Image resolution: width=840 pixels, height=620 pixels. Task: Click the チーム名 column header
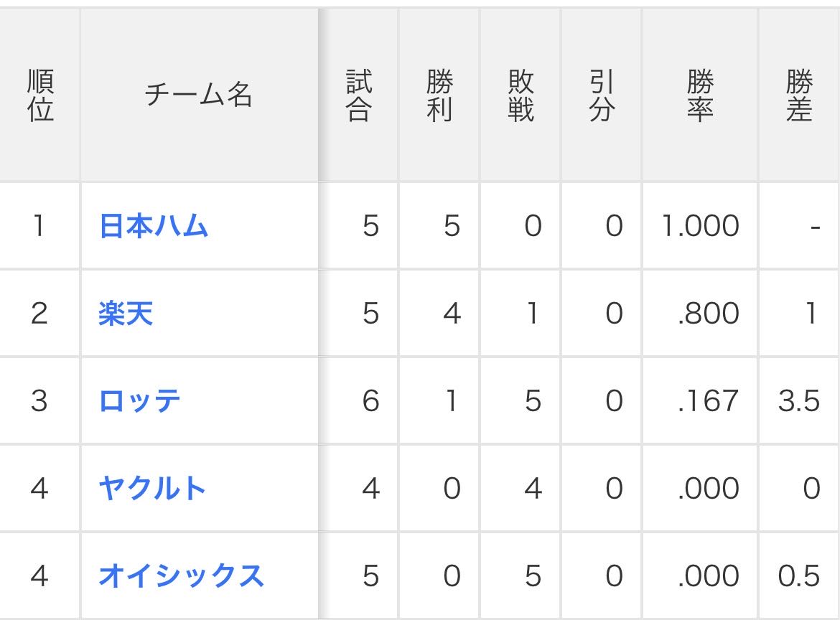199,95
